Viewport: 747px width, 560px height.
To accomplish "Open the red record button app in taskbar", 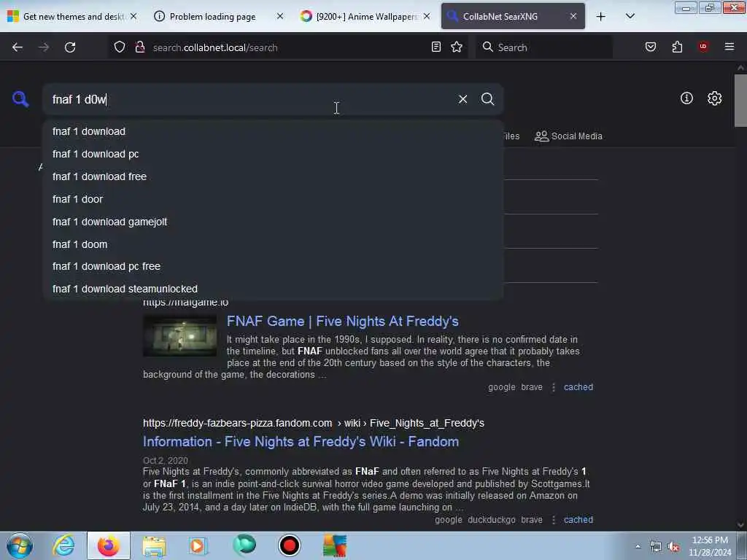I will [289, 545].
